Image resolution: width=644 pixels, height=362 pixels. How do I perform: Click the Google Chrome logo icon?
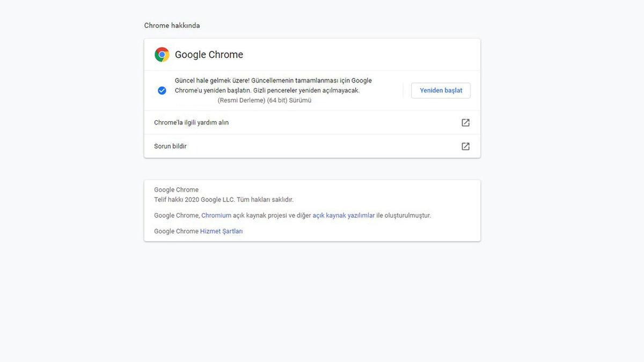[x=162, y=55]
